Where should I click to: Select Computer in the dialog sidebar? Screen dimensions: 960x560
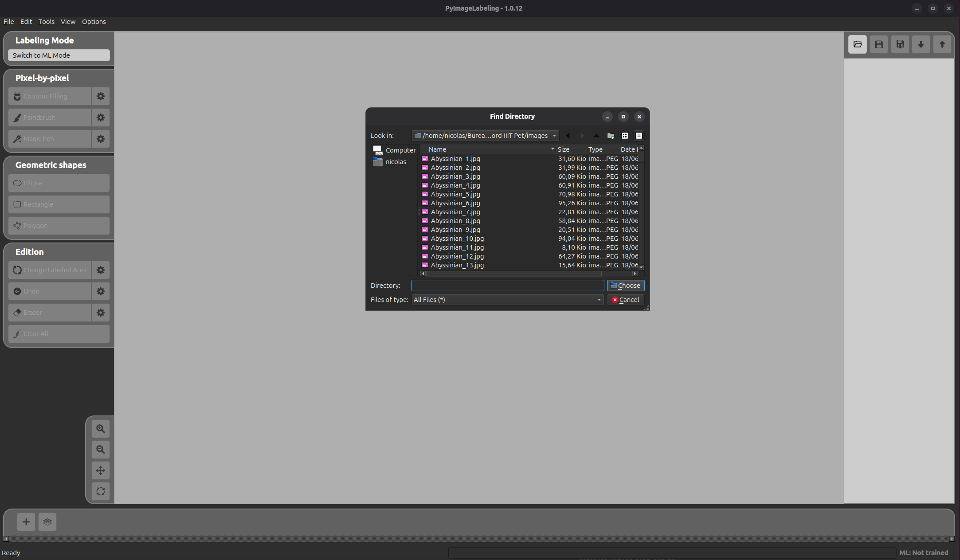click(x=394, y=150)
